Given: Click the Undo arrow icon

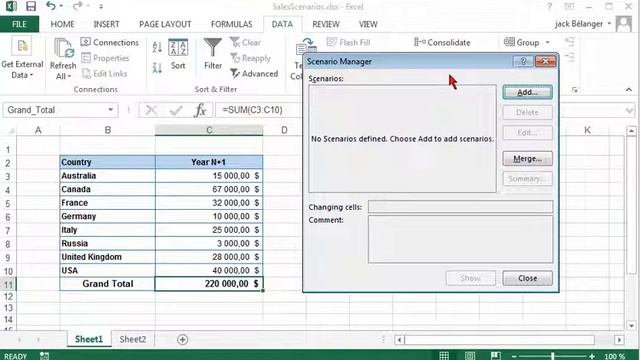Looking at the screenshot, I should (51, 6).
